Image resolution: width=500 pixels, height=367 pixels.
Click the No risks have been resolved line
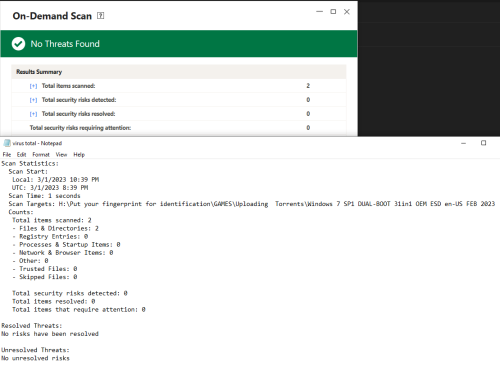coord(50,334)
